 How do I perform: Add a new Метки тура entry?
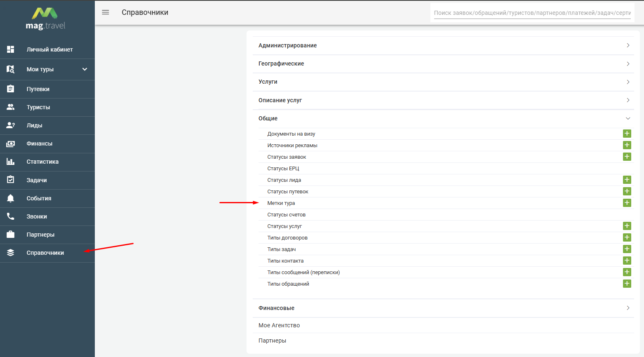(x=627, y=203)
